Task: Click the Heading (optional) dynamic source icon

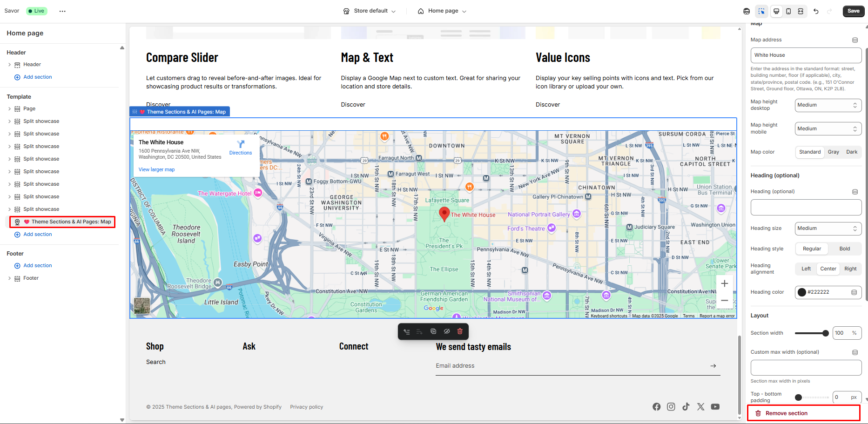Action: pyautogui.click(x=855, y=192)
